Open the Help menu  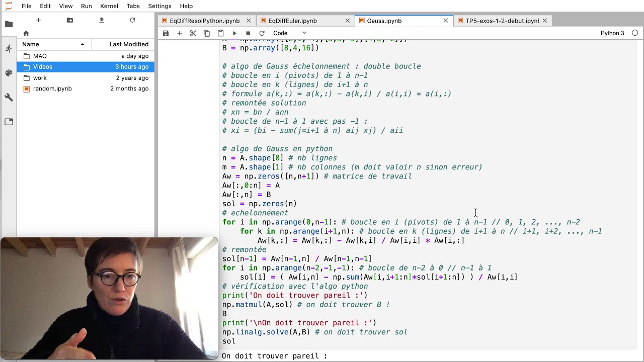[x=186, y=6]
